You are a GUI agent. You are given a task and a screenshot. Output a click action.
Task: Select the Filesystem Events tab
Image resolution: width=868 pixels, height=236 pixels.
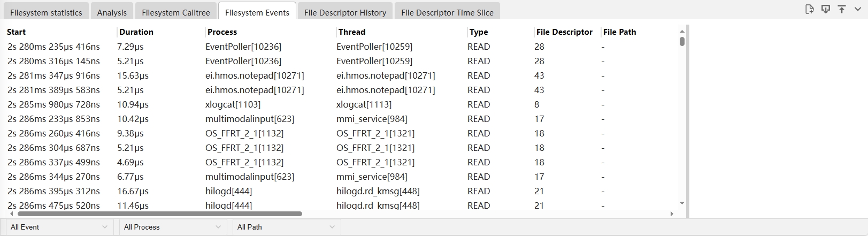point(257,12)
